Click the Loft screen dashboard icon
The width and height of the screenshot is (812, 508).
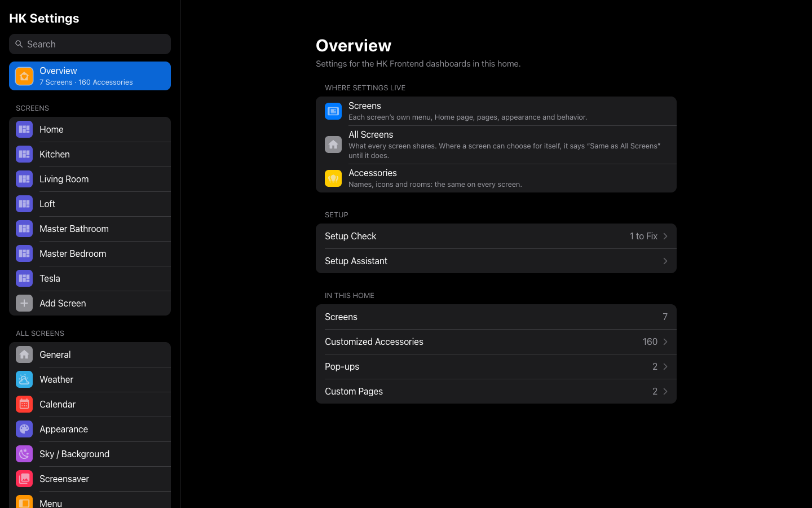point(24,204)
